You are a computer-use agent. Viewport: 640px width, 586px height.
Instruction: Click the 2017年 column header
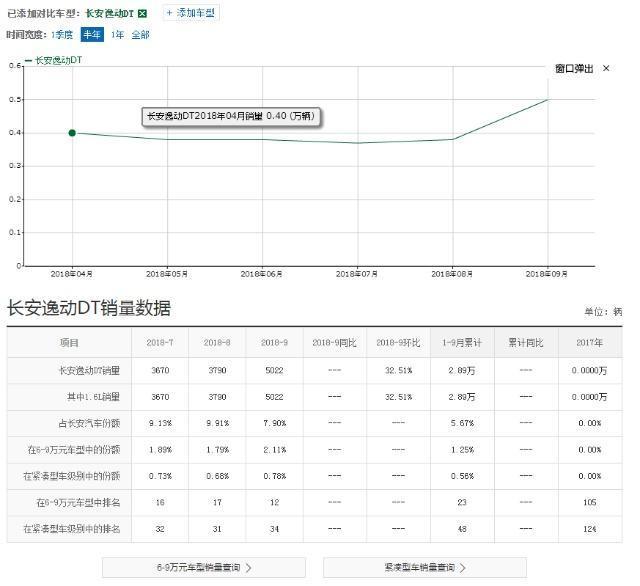point(589,342)
